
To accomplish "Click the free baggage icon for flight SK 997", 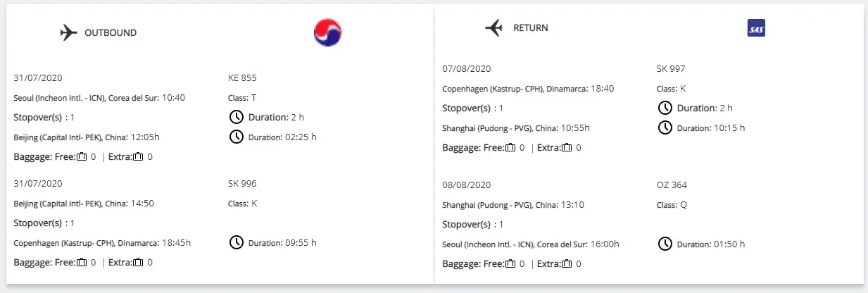I will [510, 147].
